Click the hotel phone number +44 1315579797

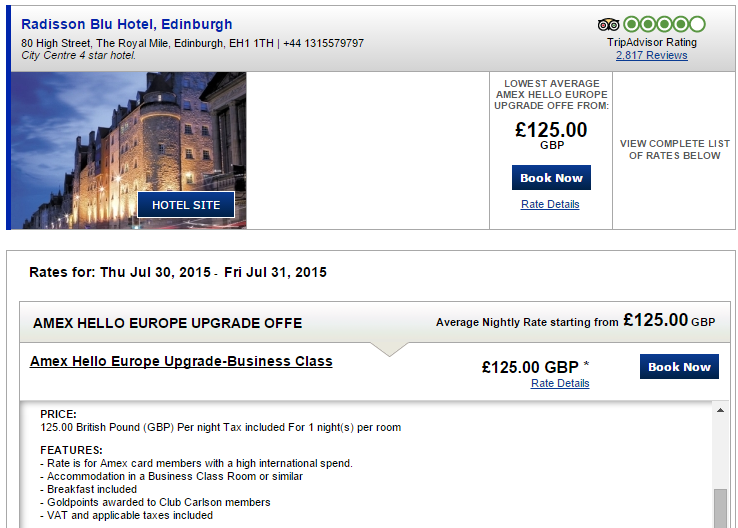tap(324, 43)
